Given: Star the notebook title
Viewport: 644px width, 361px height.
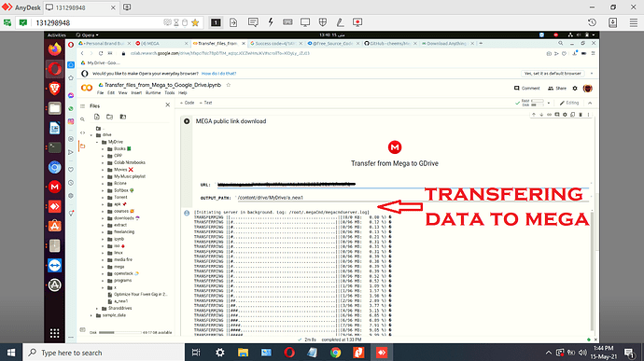Looking at the screenshot, I should click(229, 85).
